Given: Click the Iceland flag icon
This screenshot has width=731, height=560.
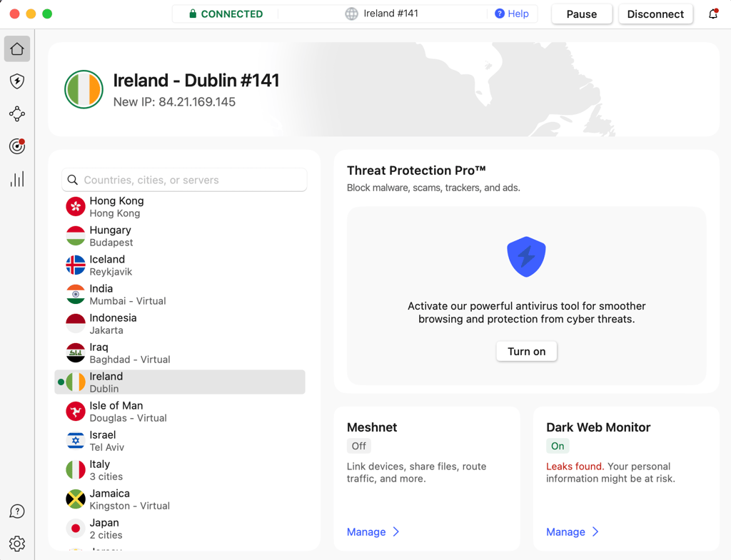Looking at the screenshot, I should pos(76,265).
